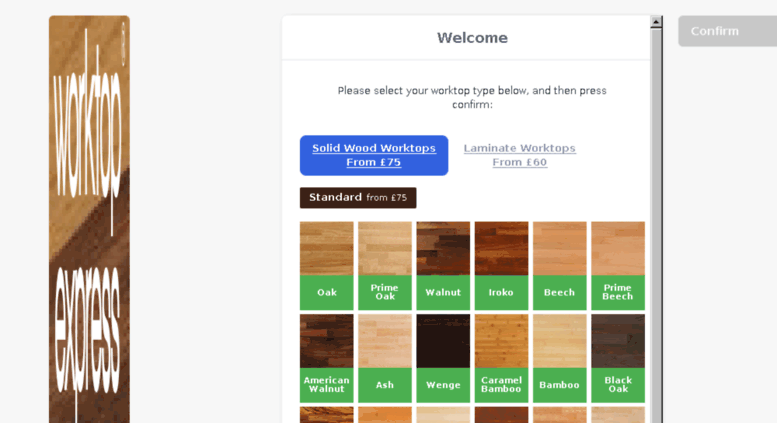Select the Oak worktop swatch
This screenshot has height=423, width=777.
click(x=327, y=265)
